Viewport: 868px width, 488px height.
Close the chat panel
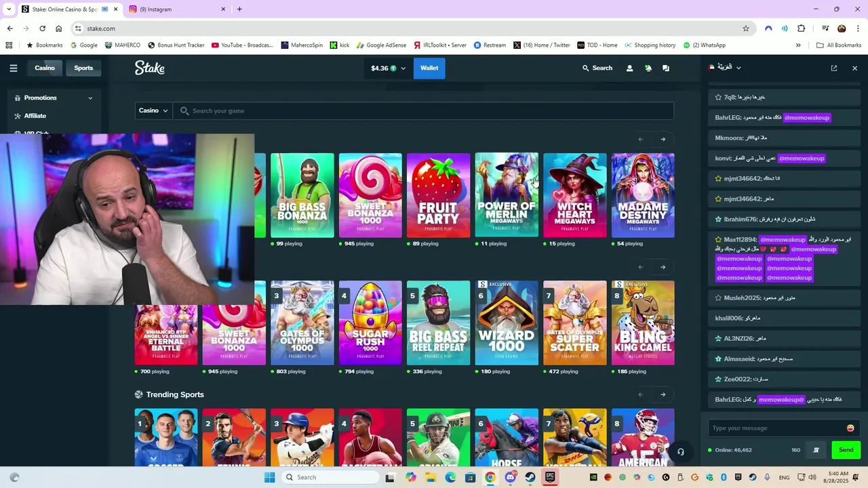pos(854,68)
